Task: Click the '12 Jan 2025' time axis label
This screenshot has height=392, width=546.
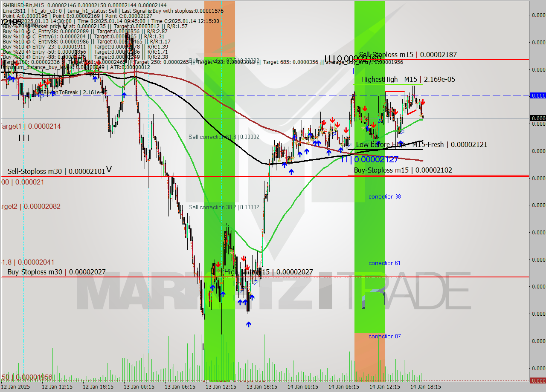Action: tap(15, 387)
